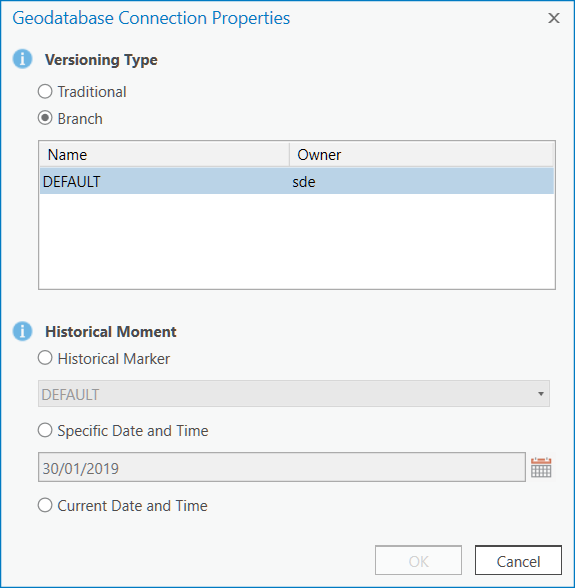Click the Cancel button

518,561
